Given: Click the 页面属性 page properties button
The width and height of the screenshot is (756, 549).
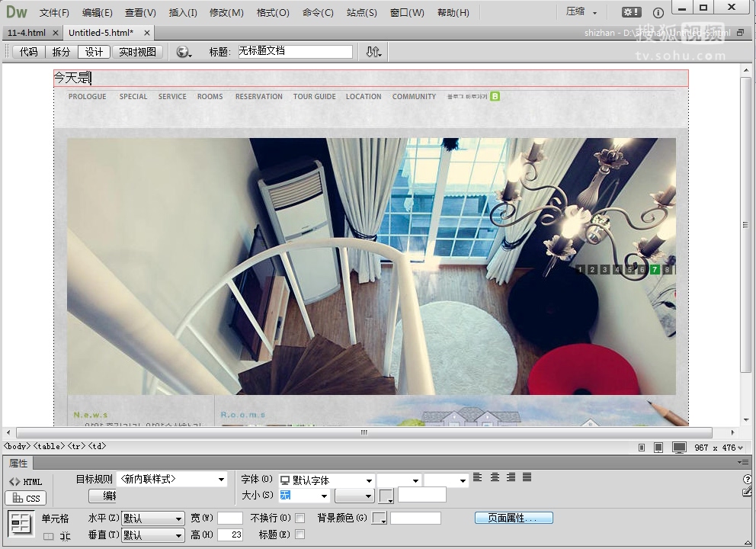Looking at the screenshot, I should point(514,518).
